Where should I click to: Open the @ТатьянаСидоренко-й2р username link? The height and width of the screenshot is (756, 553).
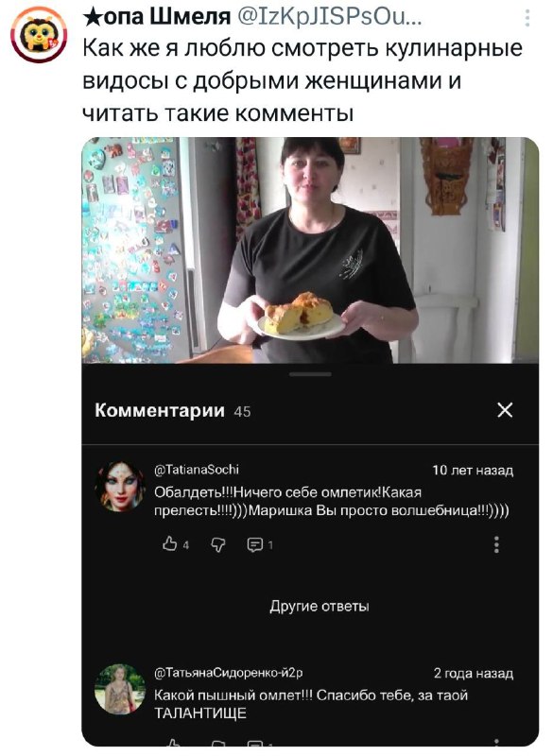pos(228,673)
